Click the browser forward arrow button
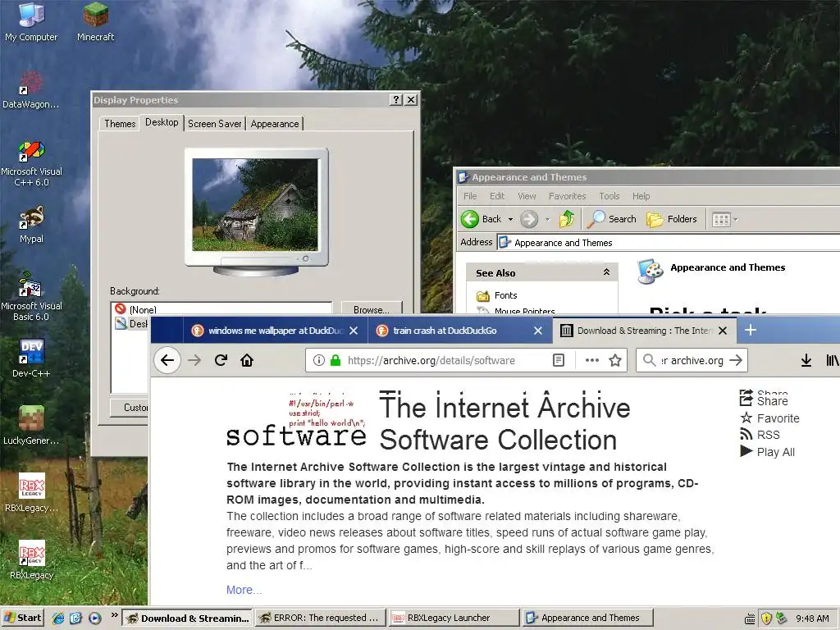The height and width of the screenshot is (630, 840). 194,360
